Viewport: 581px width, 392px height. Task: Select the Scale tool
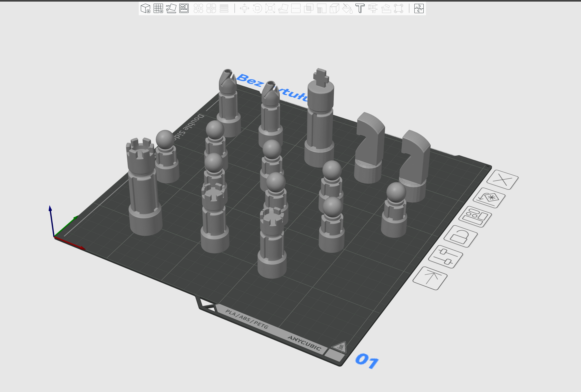pyautogui.click(x=270, y=8)
